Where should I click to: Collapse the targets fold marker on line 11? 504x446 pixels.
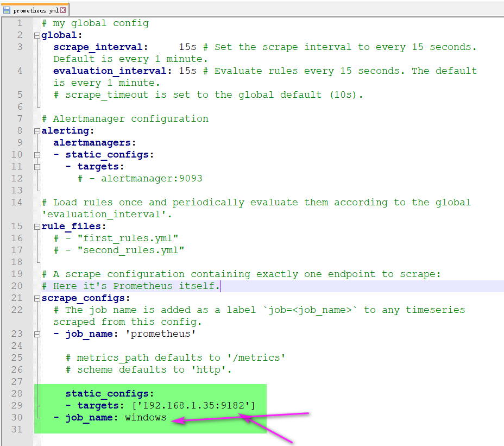click(x=37, y=167)
